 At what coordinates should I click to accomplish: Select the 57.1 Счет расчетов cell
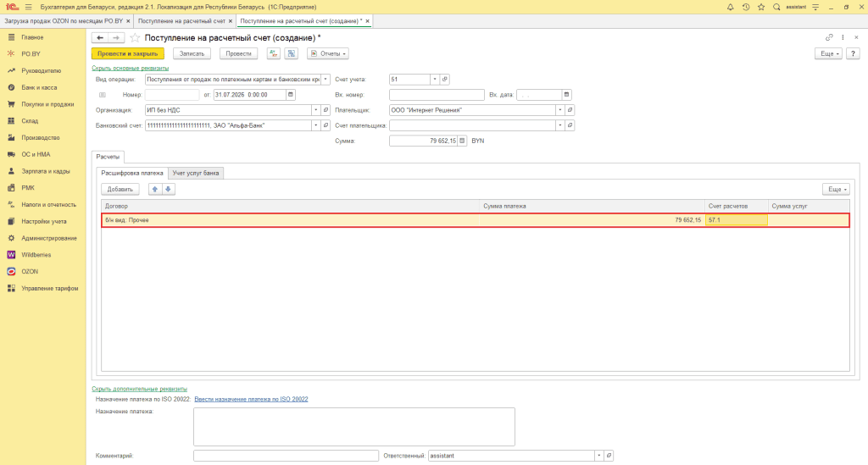click(x=737, y=220)
